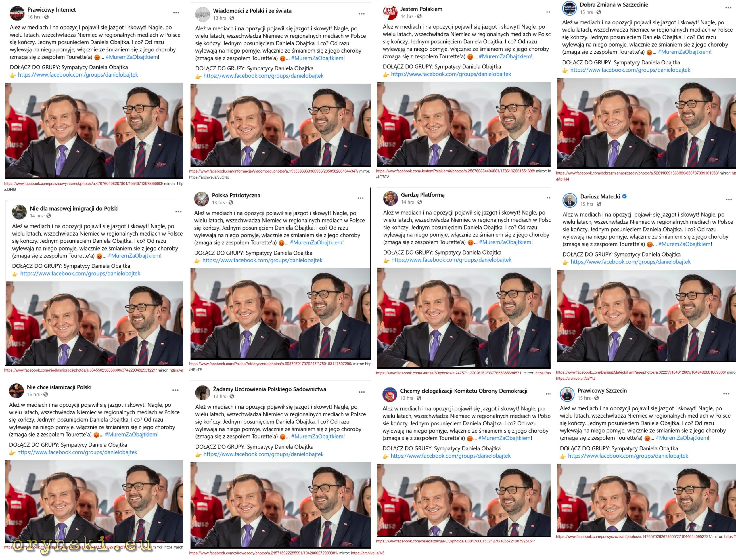Open the Dariusz Matecki profile avatar
Viewport: 736px width, 560px height.
tap(570, 200)
